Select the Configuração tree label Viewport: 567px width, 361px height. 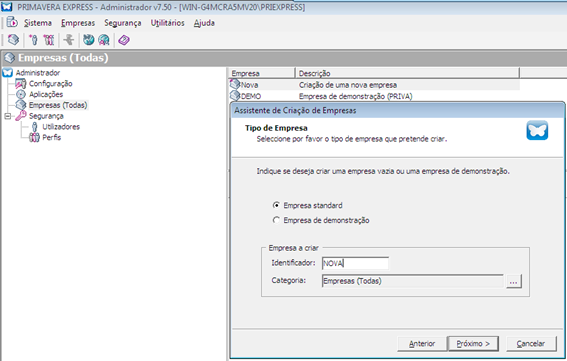(x=51, y=84)
